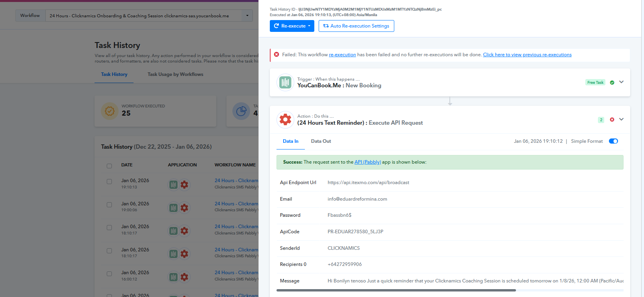Click the green 2 task count badge
Image resolution: width=644 pixels, height=297 pixels.
[x=601, y=120]
